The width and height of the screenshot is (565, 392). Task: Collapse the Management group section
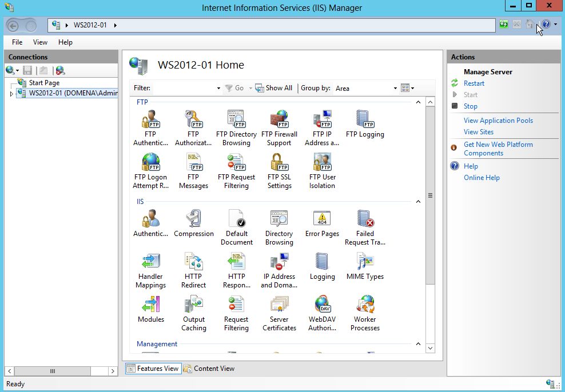[418, 344]
